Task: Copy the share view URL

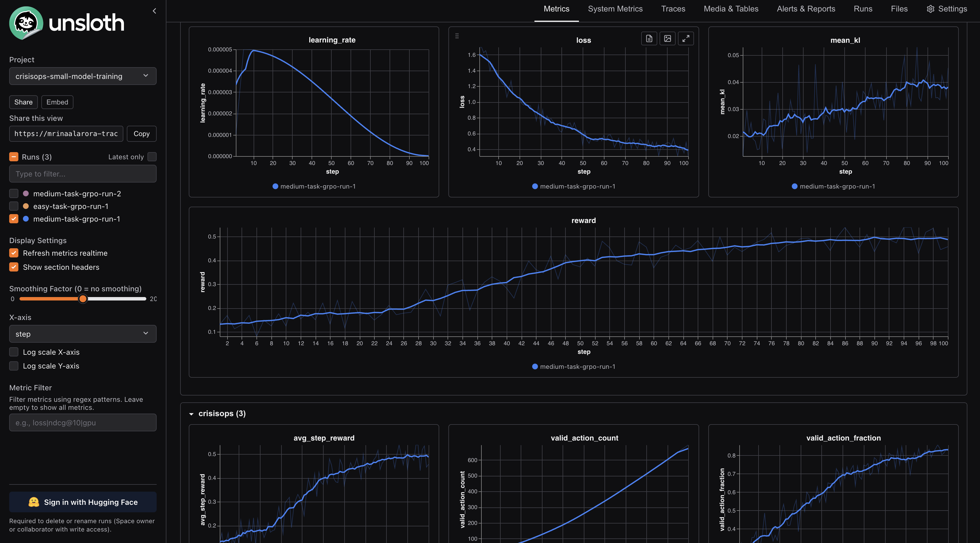Action: 141,133
